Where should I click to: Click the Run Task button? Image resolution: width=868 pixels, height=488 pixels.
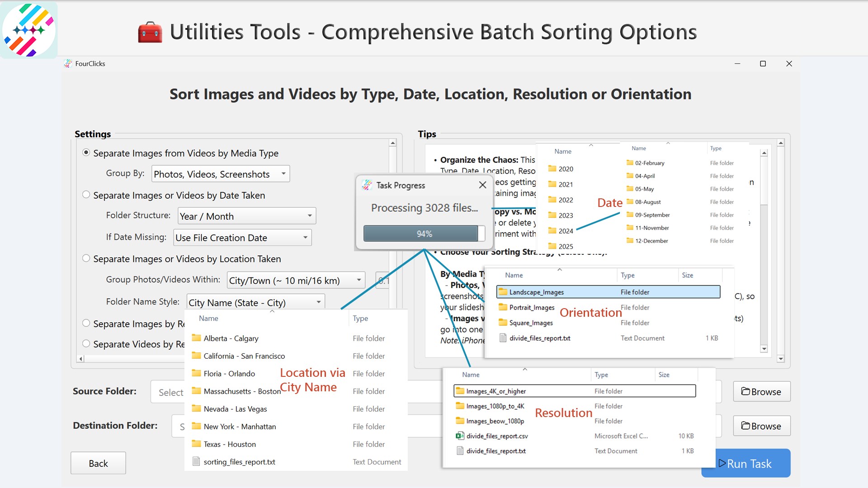[745, 463]
